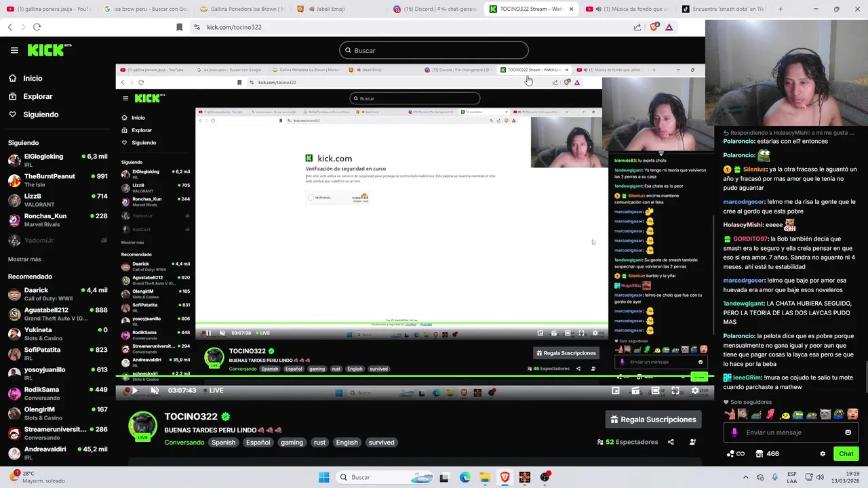Click the channel points infinity icon
The height and width of the screenshot is (488, 868).
click(x=740, y=454)
